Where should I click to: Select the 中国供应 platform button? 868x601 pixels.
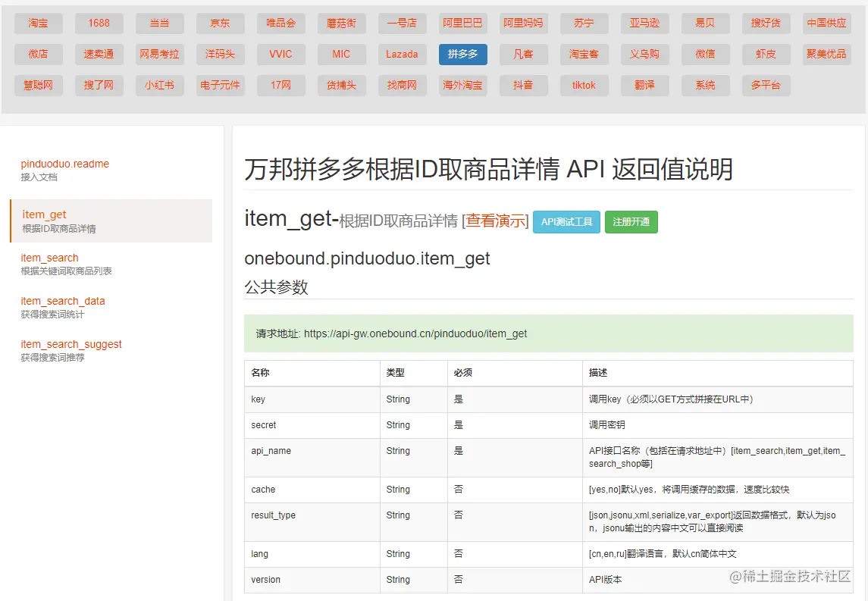(826, 23)
